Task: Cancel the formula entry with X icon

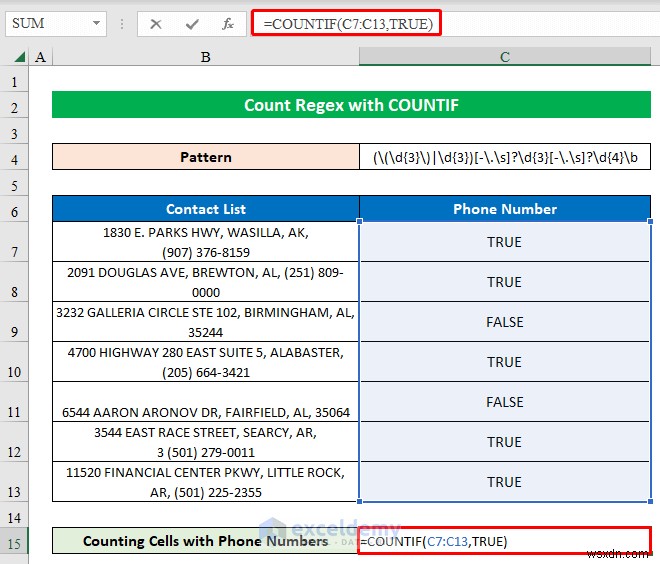Action: click(156, 24)
